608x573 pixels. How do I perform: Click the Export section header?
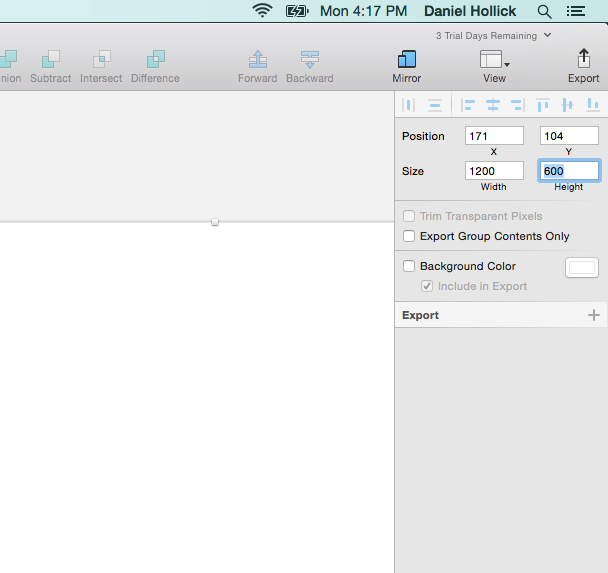click(501, 315)
